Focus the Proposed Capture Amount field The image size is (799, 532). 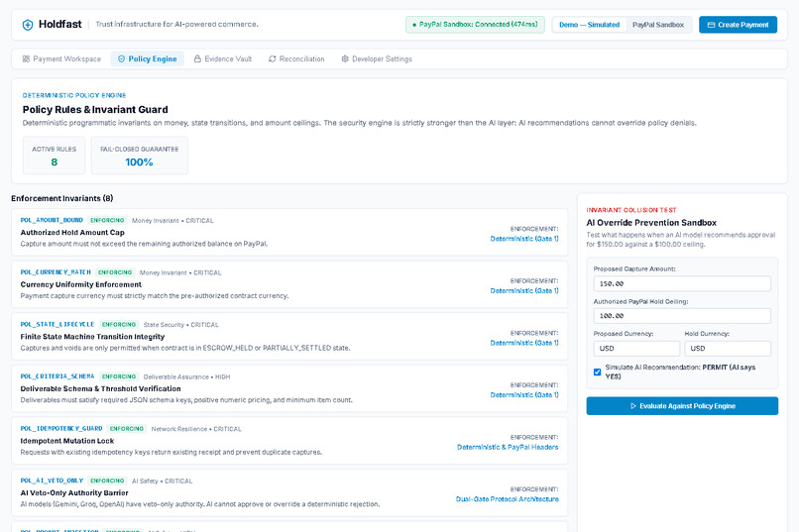(682, 283)
